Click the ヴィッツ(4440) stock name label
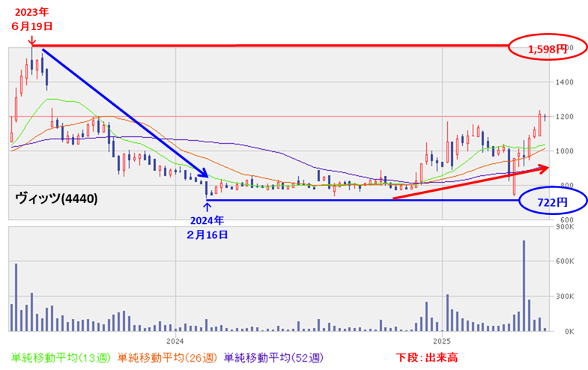The height and width of the screenshot is (370, 588). 56,198
